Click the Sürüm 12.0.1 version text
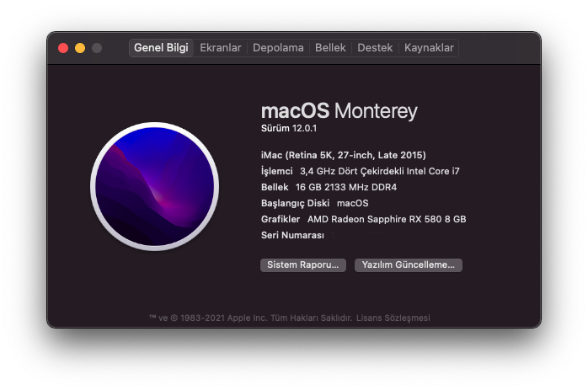The width and height of the screenshot is (588, 390). pyautogui.click(x=292, y=128)
